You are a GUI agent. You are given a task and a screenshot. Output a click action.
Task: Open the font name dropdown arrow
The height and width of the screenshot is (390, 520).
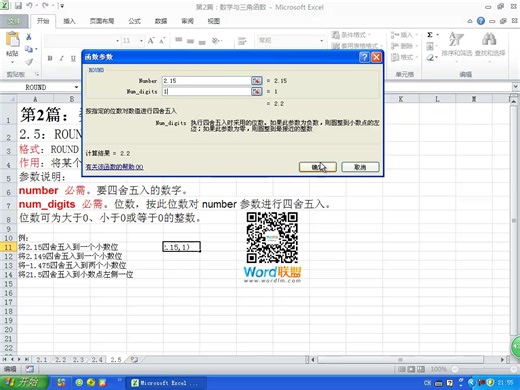pos(117,41)
